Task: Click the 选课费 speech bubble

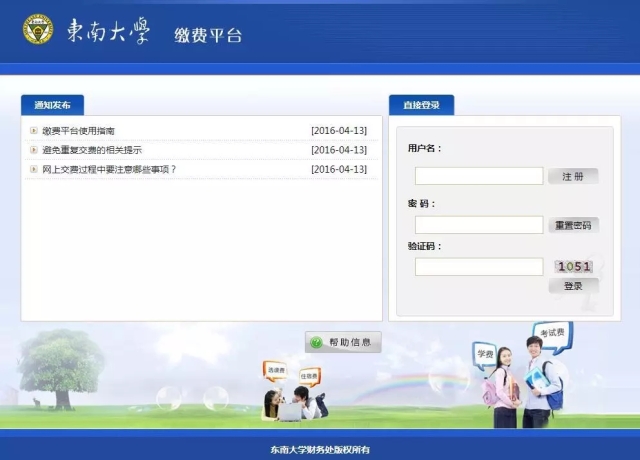Action: 275,371
